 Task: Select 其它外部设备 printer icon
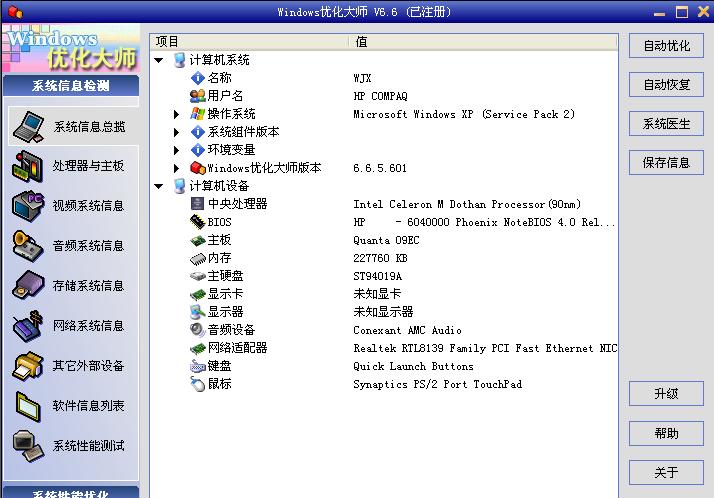coord(28,366)
